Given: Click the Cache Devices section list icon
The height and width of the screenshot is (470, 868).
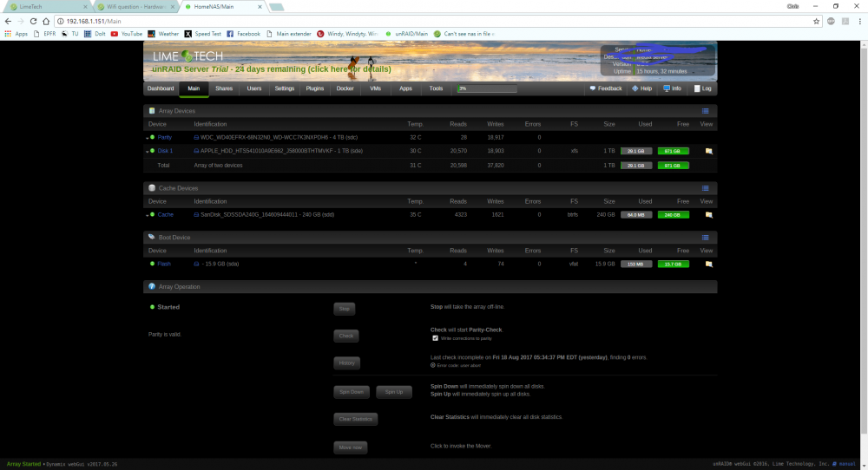Looking at the screenshot, I should pyautogui.click(x=705, y=188).
